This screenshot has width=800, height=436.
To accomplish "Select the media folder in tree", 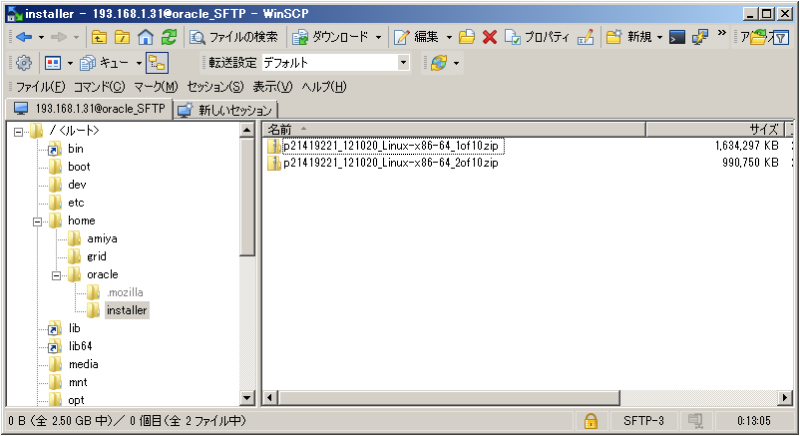I will pyautogui.click(x=84, y=364).
